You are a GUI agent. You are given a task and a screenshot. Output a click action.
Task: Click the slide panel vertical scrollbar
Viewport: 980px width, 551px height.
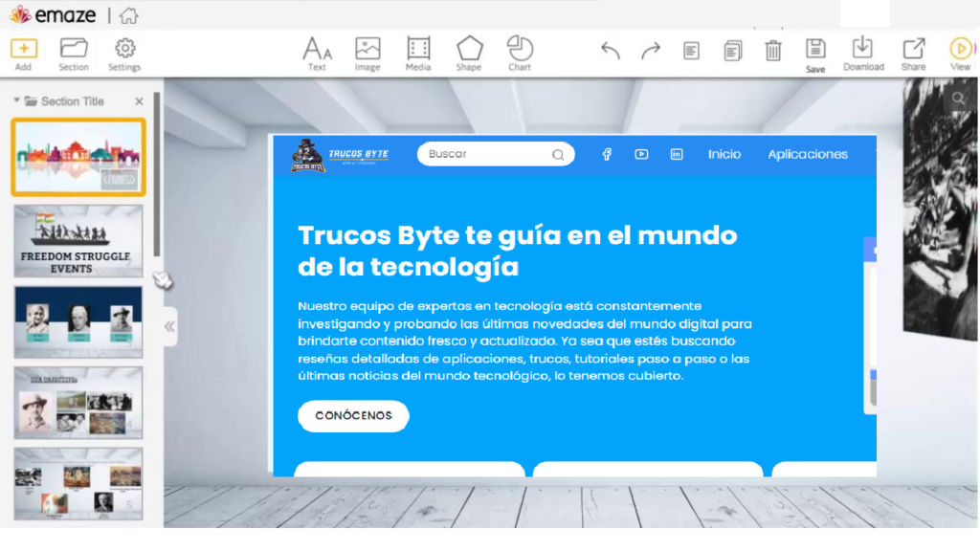pos(157,174)
